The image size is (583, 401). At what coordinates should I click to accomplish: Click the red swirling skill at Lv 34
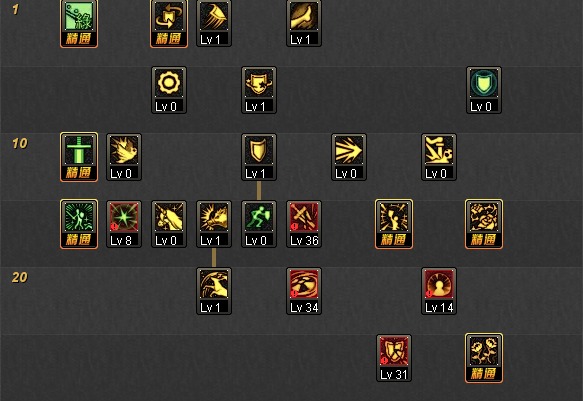(x=304, y=291)
